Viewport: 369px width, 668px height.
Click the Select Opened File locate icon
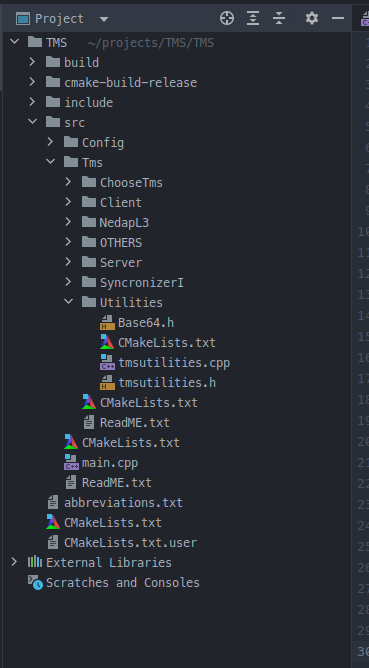[x=227, y=18]
